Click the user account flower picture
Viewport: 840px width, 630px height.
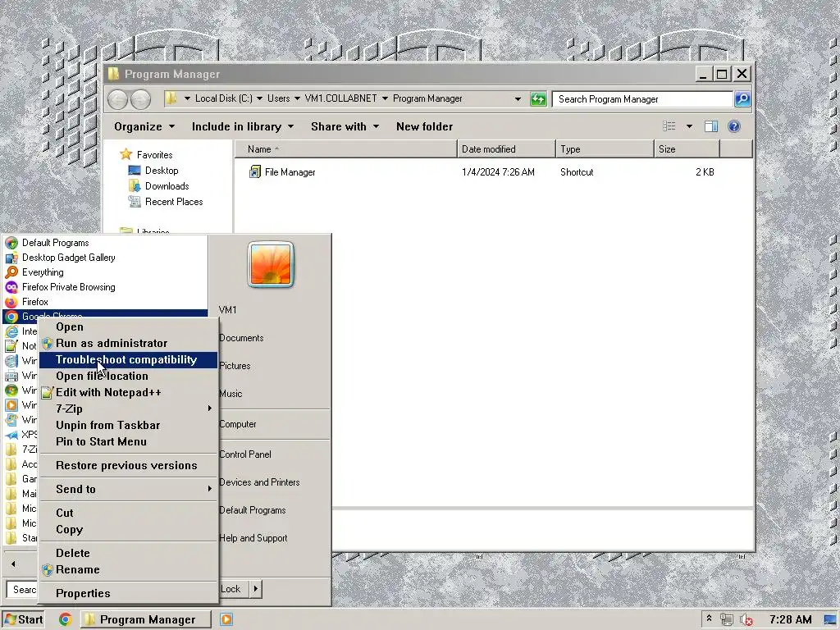[271, 265]
